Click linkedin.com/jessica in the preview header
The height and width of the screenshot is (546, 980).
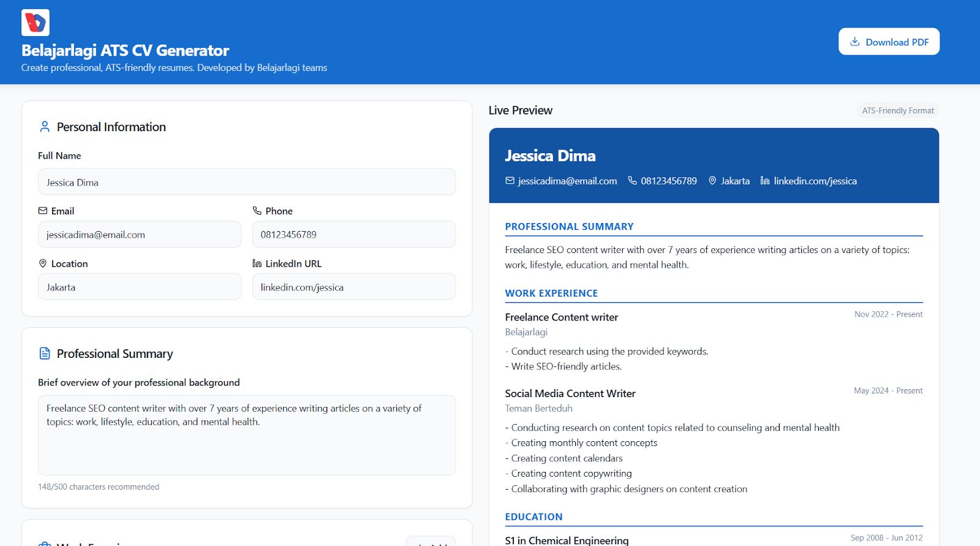pyautogui.click(x=815, y=181)
